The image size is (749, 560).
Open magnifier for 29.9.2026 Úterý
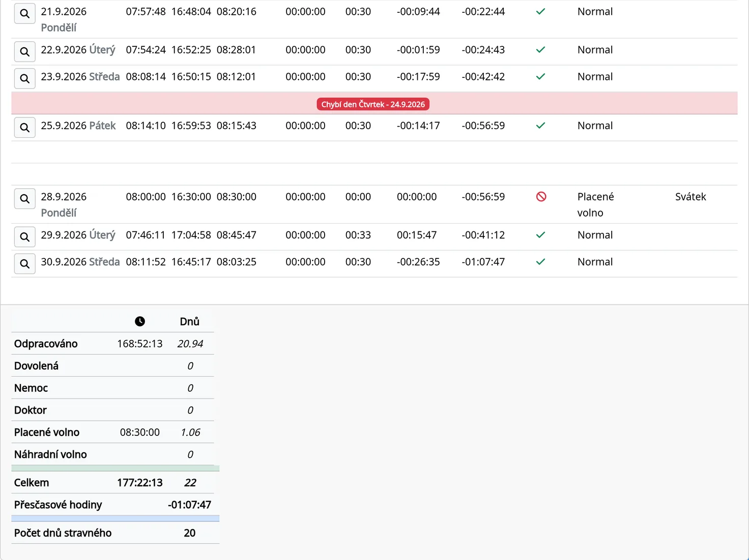(24, 237)
